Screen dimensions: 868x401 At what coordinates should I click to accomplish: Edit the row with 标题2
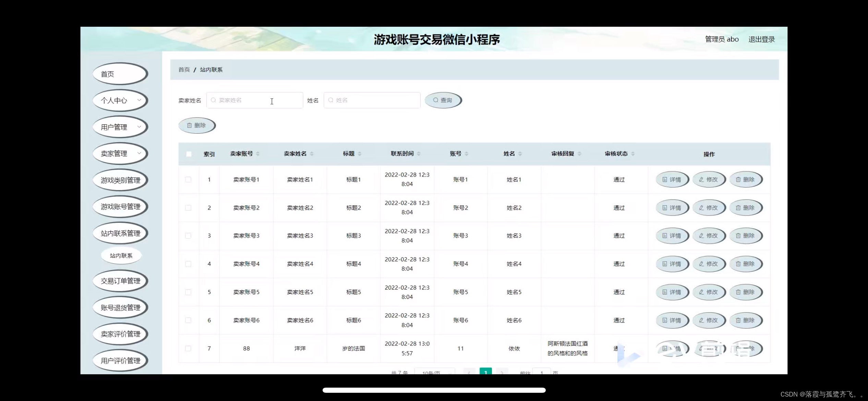709,208
